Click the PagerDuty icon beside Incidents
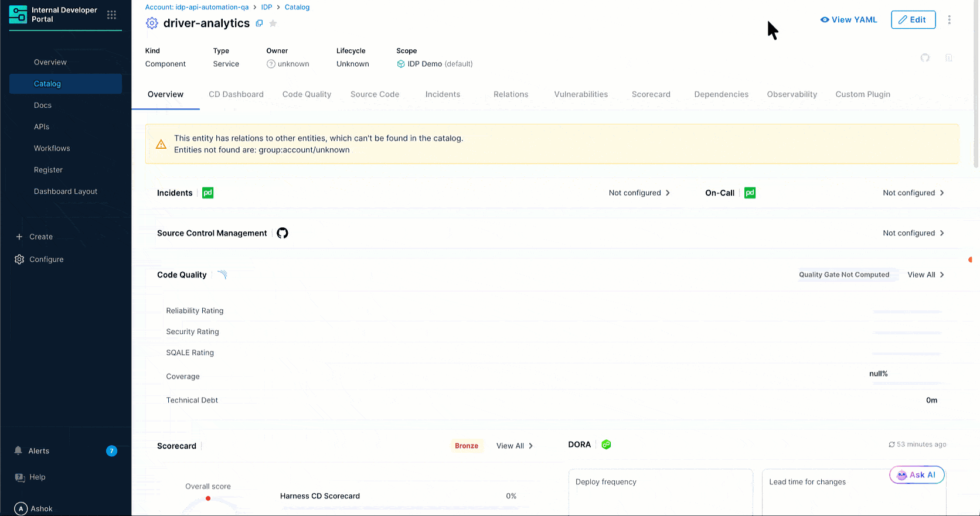980x516 pixels. [207, 193]
